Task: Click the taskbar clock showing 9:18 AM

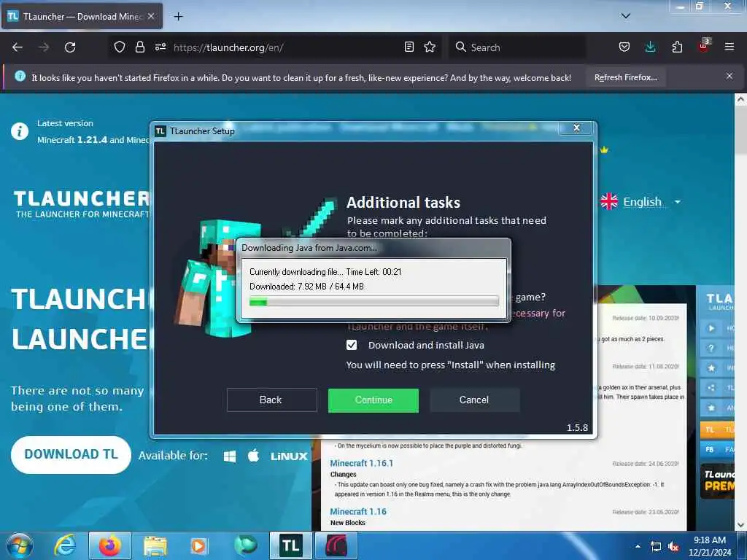Action: [x=710, y=546]
